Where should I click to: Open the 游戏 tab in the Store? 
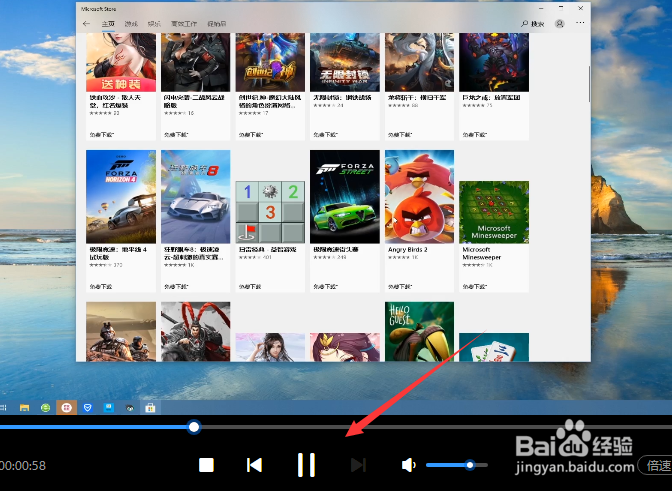[x=131, y=24]
